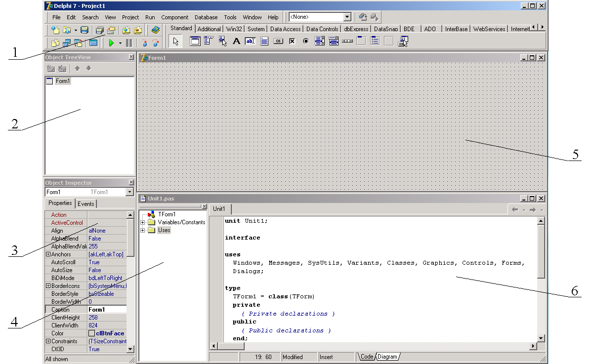Viewport: 593px width, 364px height.
Task: Expand the Variables/Constants node
Action: (143, 222)
